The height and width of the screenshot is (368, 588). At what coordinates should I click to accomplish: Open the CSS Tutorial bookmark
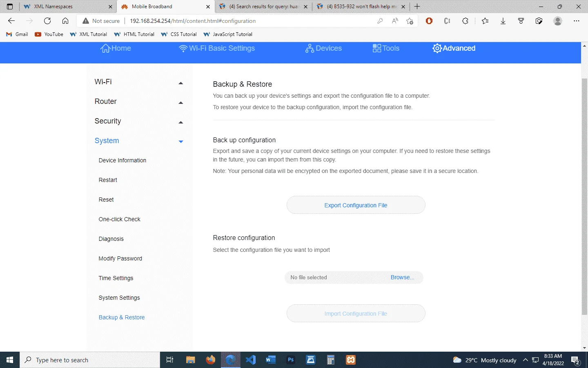click(179, 34)
